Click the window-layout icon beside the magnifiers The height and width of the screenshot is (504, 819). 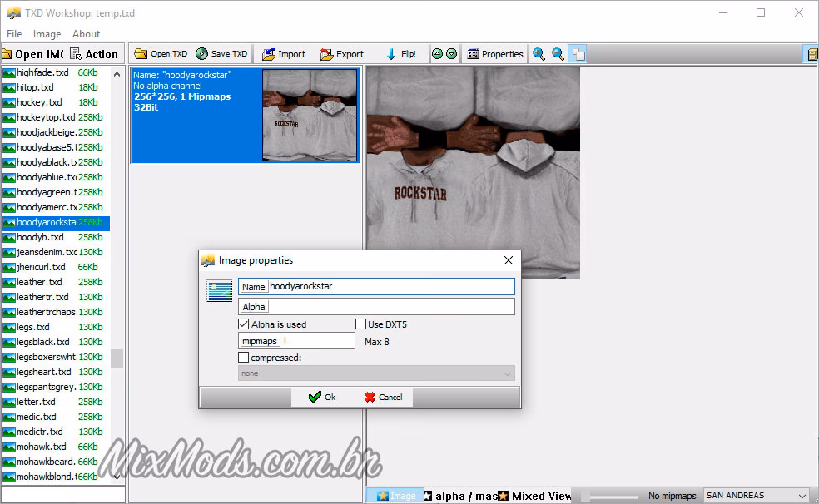tap(578, 54)
